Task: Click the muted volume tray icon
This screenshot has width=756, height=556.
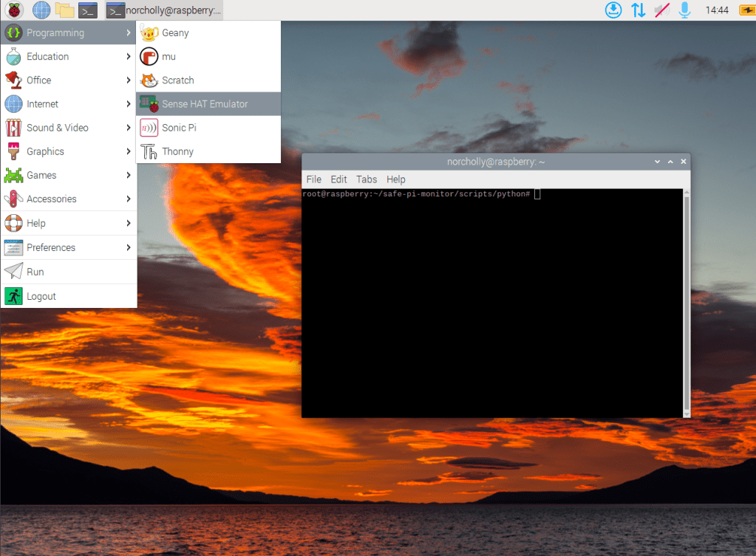Action: tap(661, 10)
